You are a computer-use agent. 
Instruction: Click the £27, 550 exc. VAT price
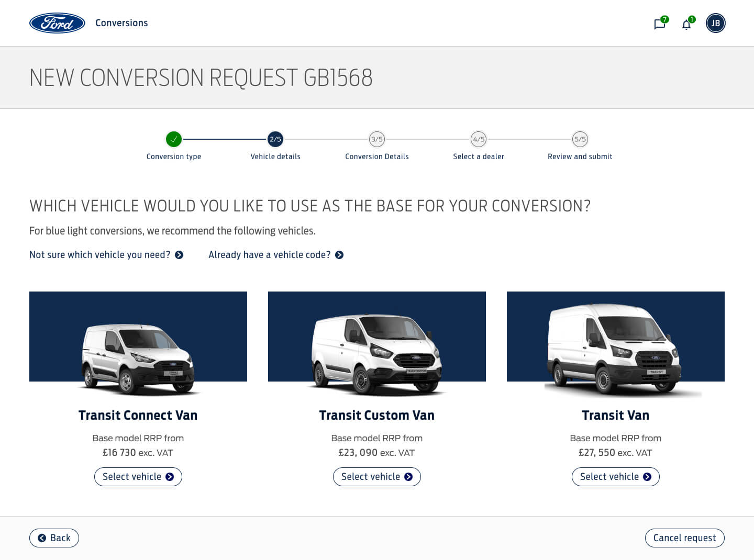(x=615, y=453)
